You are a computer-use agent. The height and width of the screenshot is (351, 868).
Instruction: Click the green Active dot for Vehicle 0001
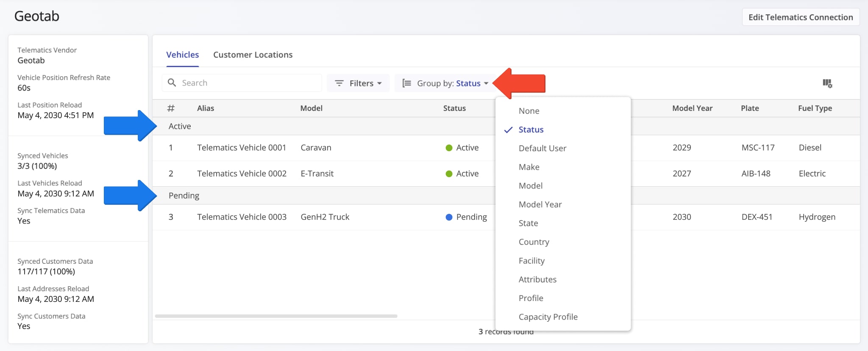[449, 148]
